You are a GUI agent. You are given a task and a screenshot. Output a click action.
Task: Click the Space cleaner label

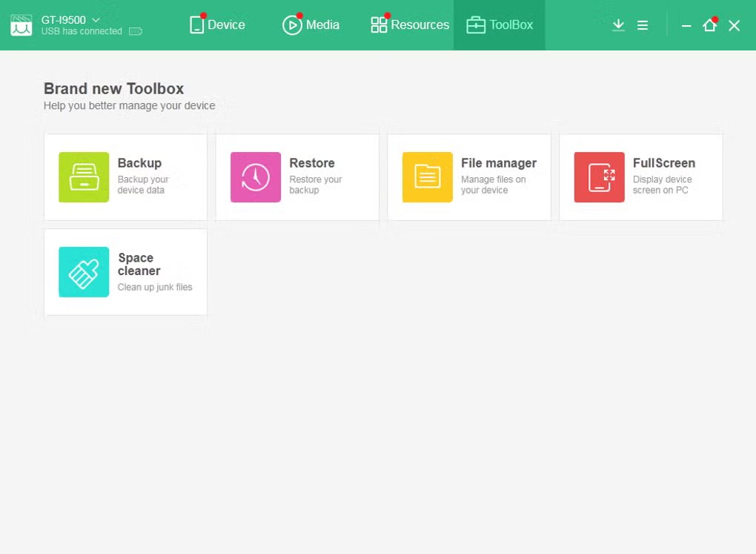click(x=139, y=265)
